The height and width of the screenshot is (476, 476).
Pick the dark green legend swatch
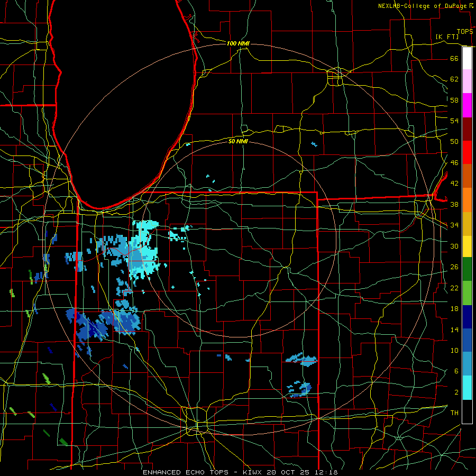click(467, 269)
